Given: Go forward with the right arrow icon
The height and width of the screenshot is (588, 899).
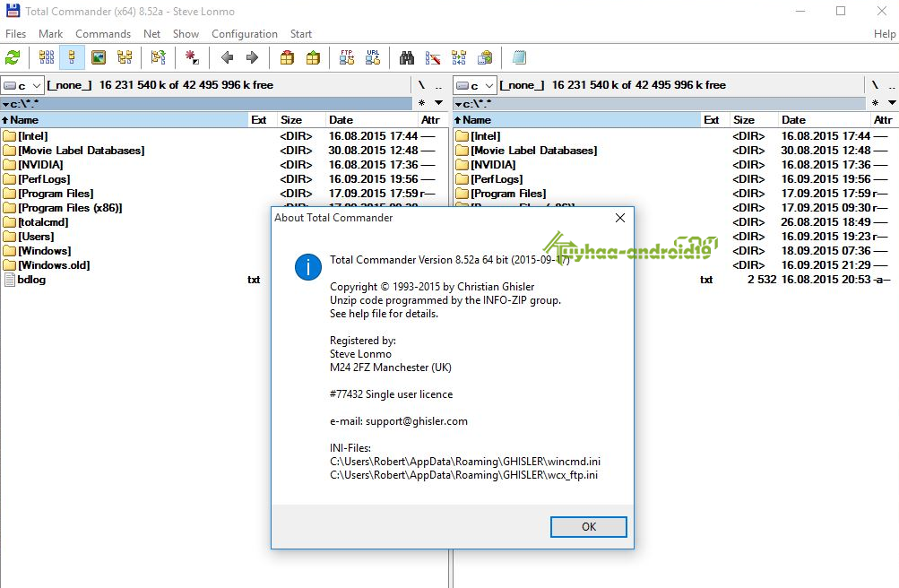Looking at the screenshot, I should [252, 57].
